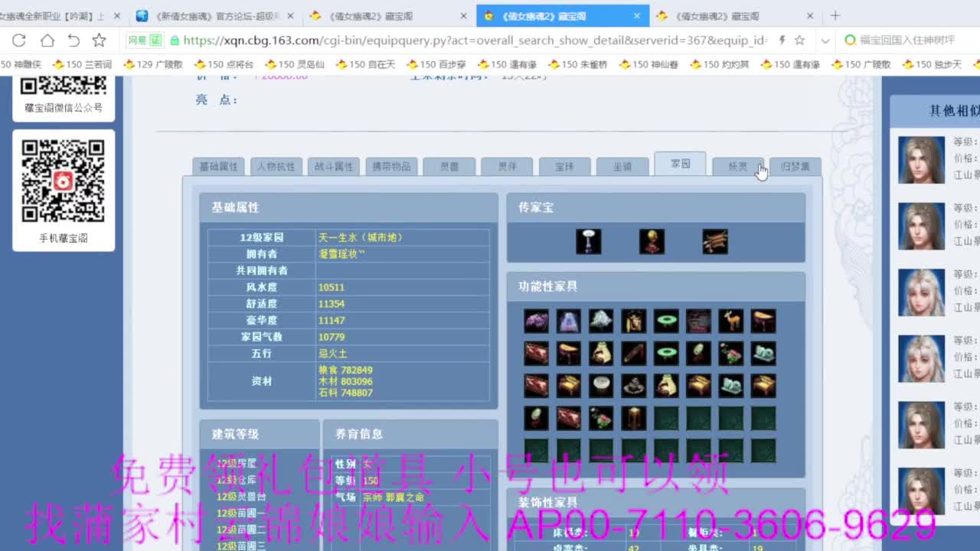Open the 战斗属性 tab

334,166
